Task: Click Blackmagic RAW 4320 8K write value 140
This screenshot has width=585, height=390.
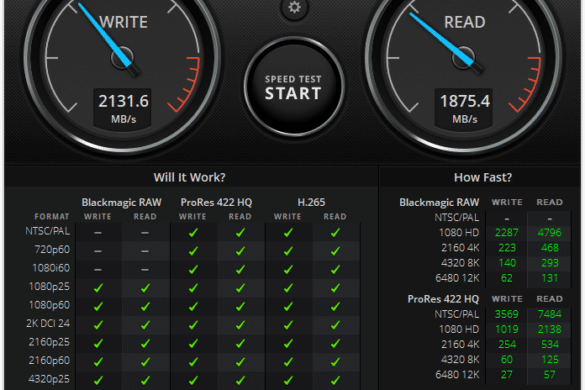Action: click(507, 263)
